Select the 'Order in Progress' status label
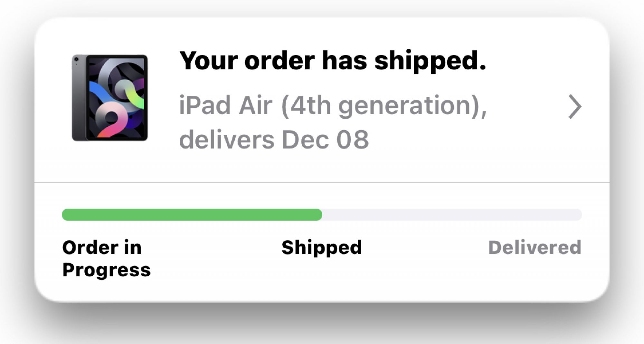Viewport: 644px width, 344px height. coord(107,258)
